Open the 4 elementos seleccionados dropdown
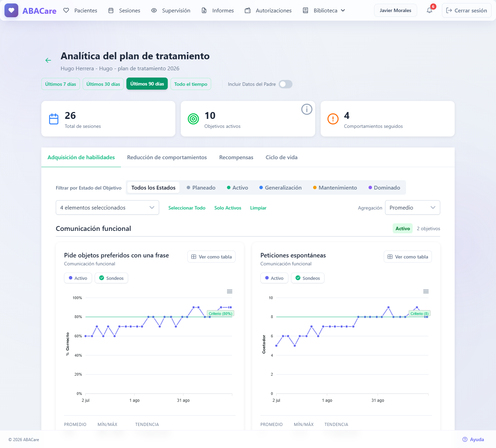 (x=107, y=207)
